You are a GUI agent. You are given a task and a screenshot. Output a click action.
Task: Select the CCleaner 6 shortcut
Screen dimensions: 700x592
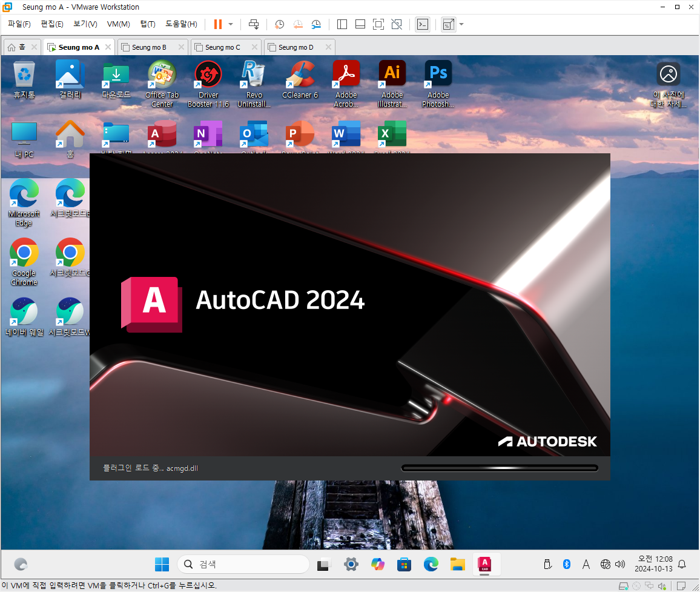click(x=300, y=81)
